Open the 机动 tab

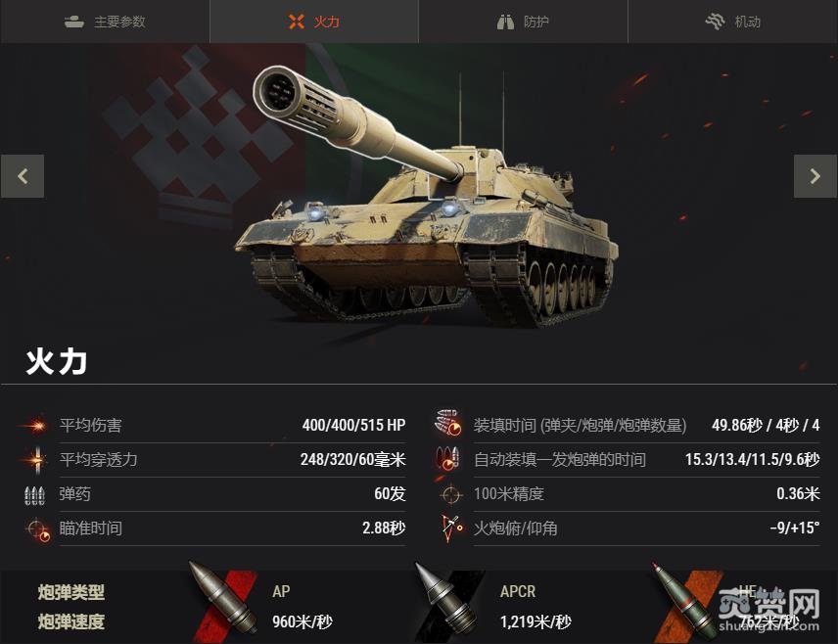pos(732,22)
